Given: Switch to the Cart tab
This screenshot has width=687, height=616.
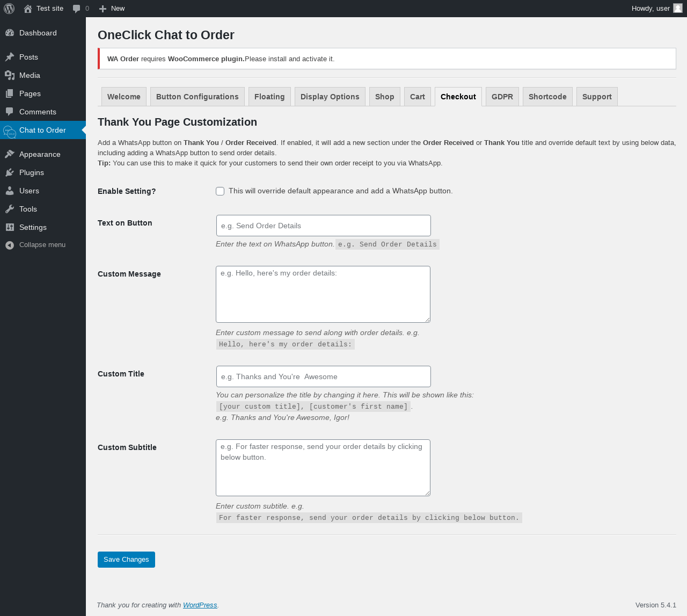Looking at the screenshot, I should (x=418, y=97).
